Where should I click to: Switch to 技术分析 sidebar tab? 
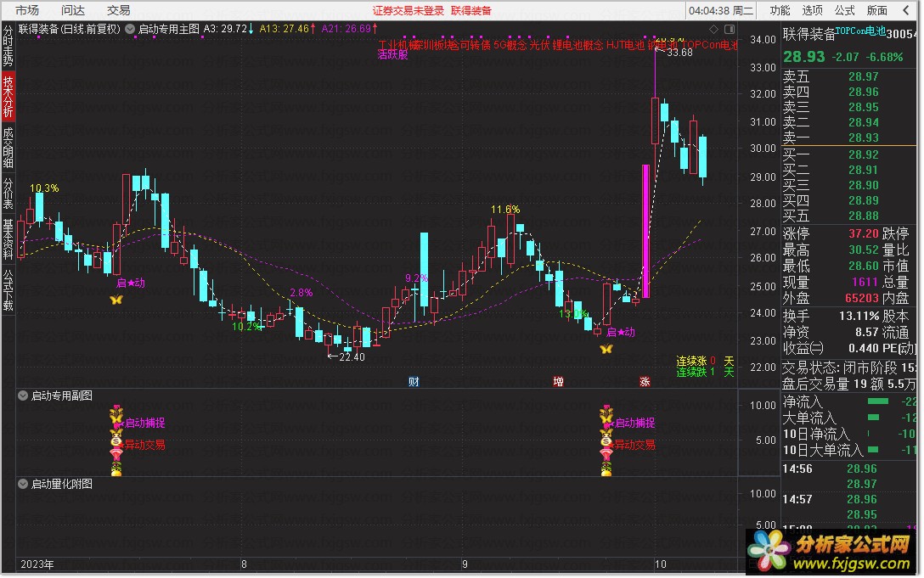[x=8, y=97]
